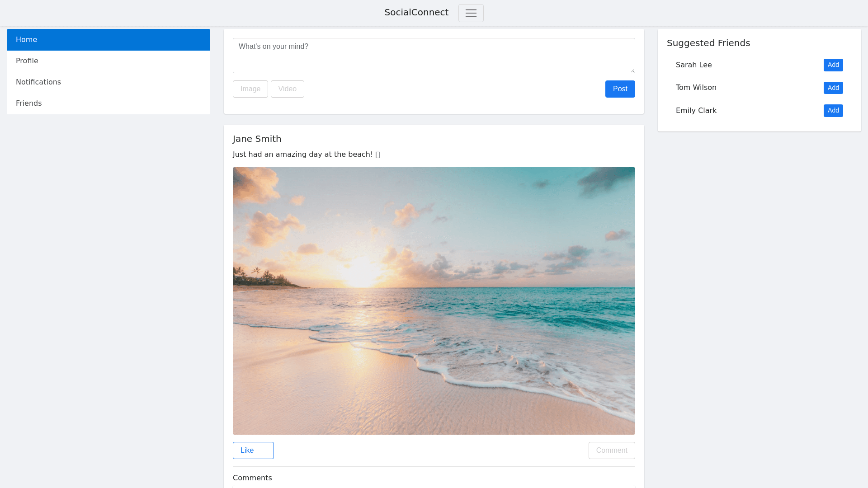Add Tom Wilson as a friend
Screen dimensions: 868x488
(x=833, y=88)
